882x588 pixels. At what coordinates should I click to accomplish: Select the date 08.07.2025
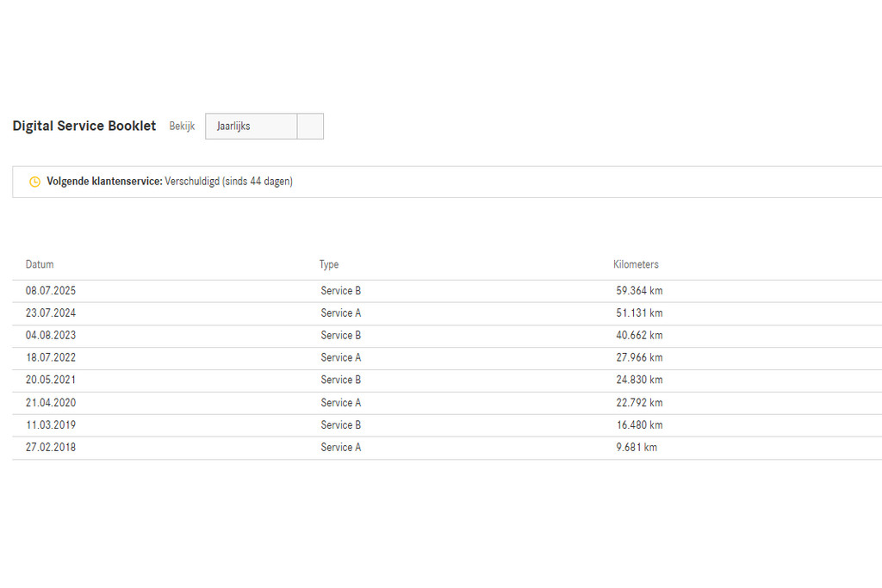click(51, 291)
